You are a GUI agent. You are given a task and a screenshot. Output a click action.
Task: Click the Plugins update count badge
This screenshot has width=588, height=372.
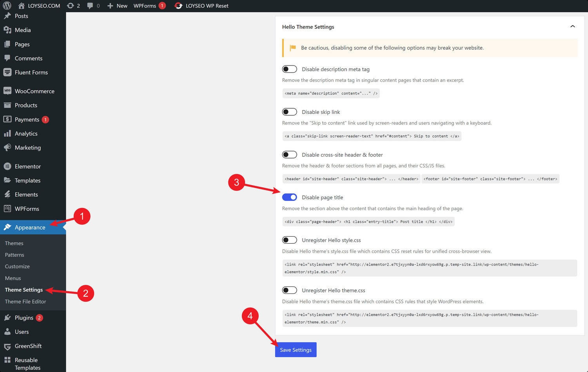coord(39,318)
